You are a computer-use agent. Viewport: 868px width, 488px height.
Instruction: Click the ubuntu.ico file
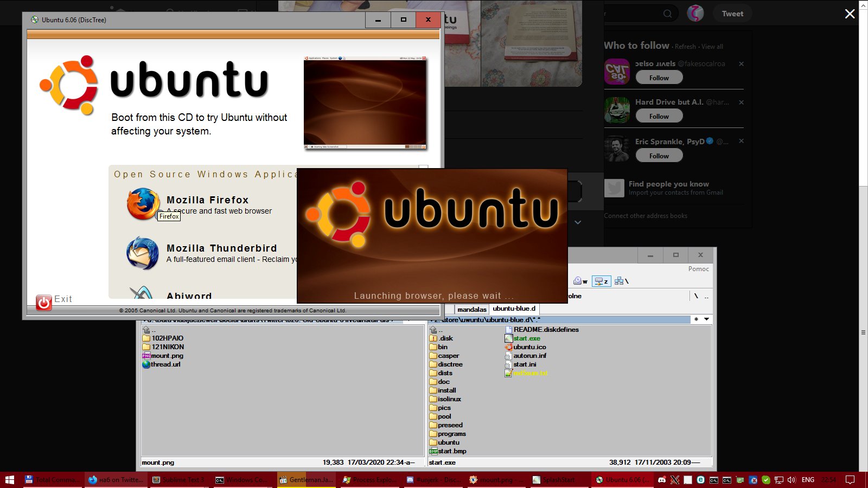tap(529, 347)
